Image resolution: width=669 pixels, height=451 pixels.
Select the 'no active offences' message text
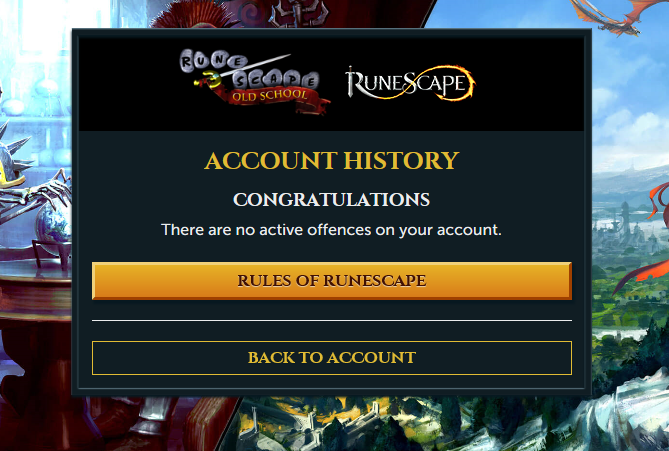tap(331, 230)
